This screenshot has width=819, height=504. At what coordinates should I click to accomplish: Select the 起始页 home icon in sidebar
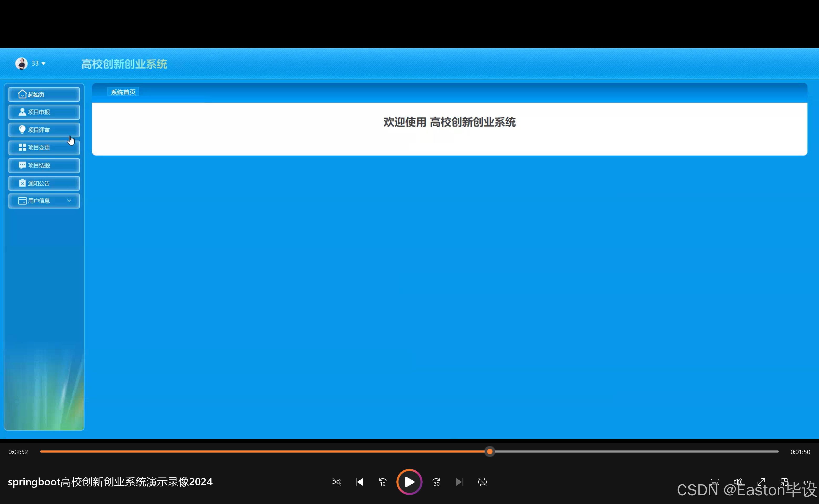[x=22, y=94]
